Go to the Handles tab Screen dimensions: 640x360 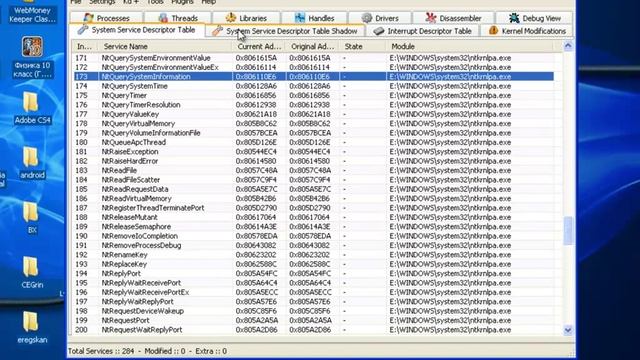(314, 18)
